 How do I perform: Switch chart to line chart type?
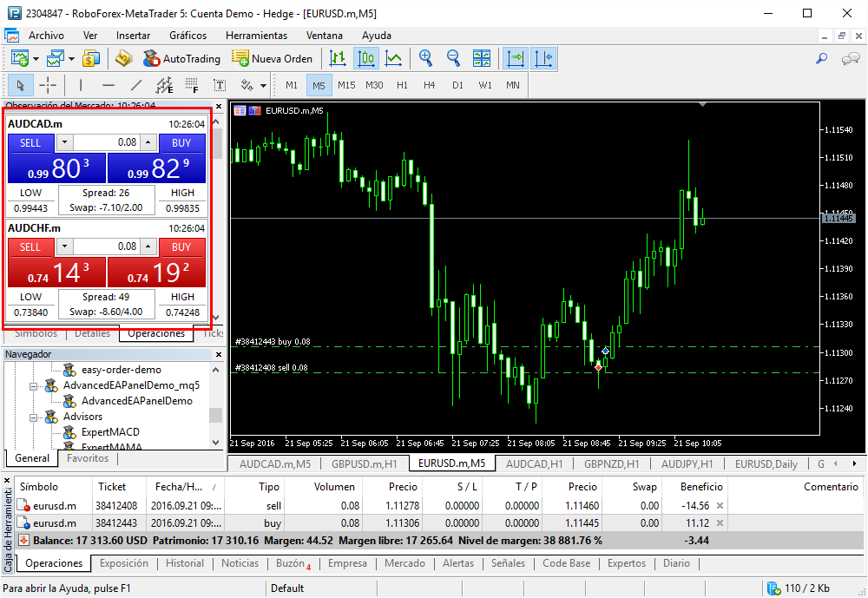[393, 58]
